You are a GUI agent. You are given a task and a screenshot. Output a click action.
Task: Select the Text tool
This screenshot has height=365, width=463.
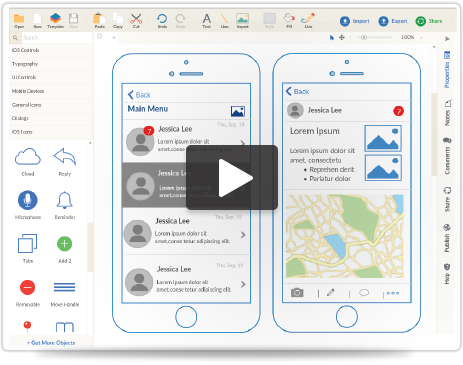(x=207, y=21)
